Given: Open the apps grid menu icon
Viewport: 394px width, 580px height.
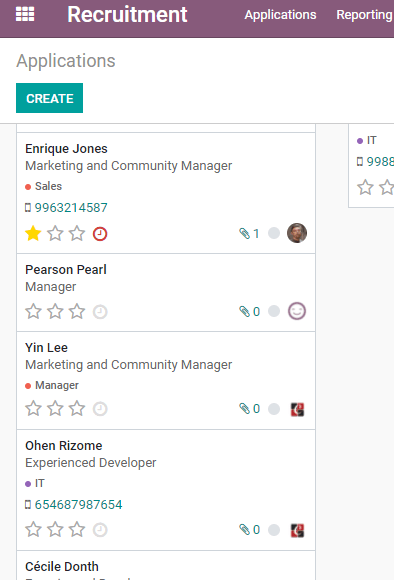Looking at the screenshot, I should point(25,14).
